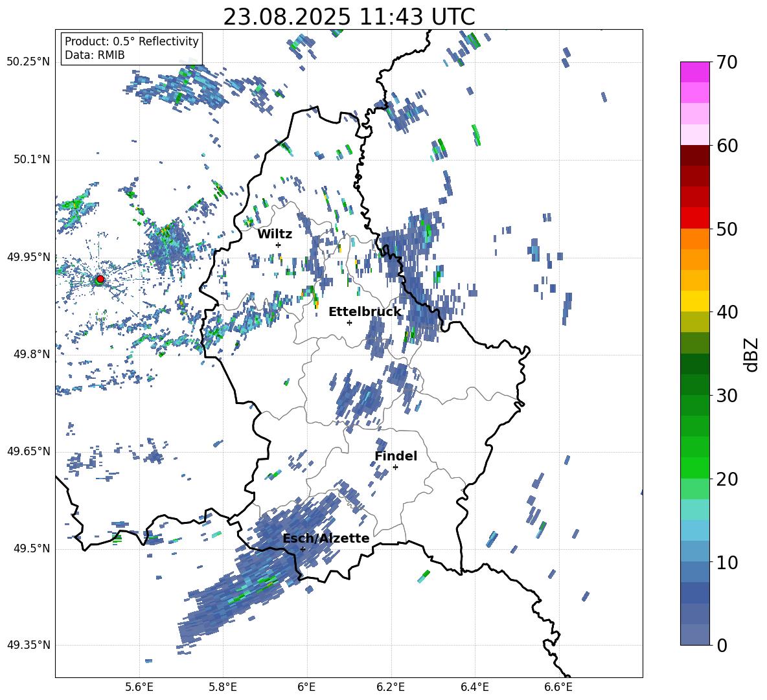Click the colorbar tick value 40

click(727, 312)
